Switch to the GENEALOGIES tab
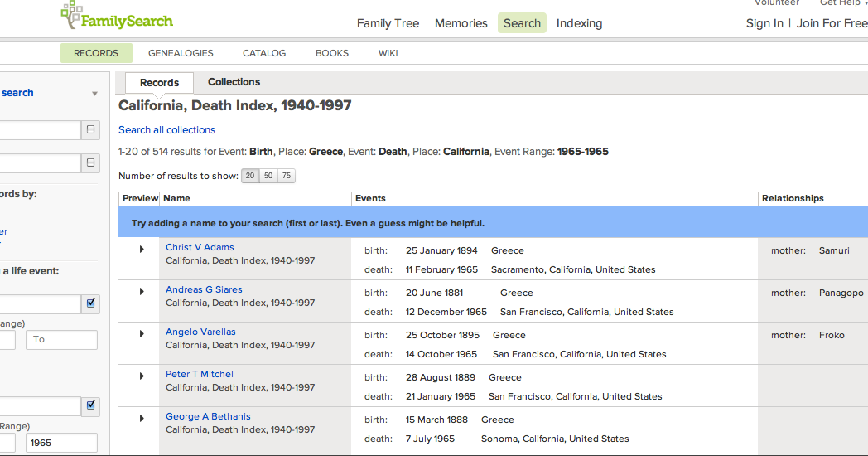 click(x=181, y=53)
